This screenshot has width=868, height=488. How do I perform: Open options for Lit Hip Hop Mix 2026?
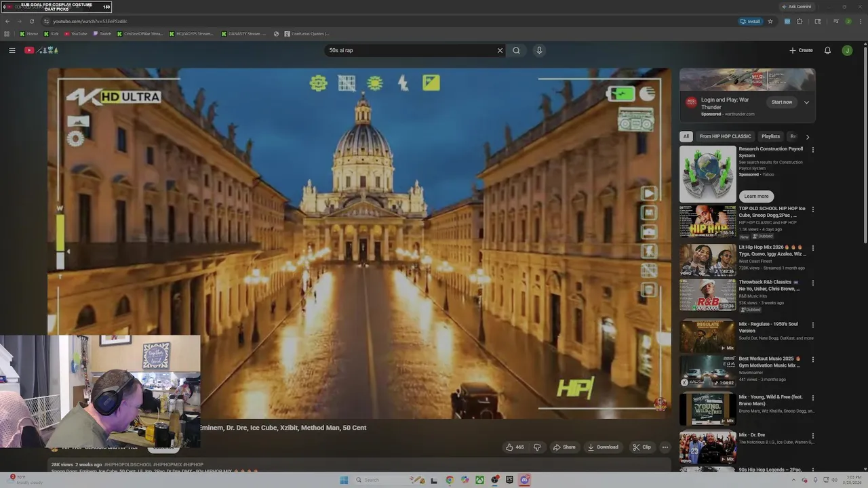(x=812, y=248)
